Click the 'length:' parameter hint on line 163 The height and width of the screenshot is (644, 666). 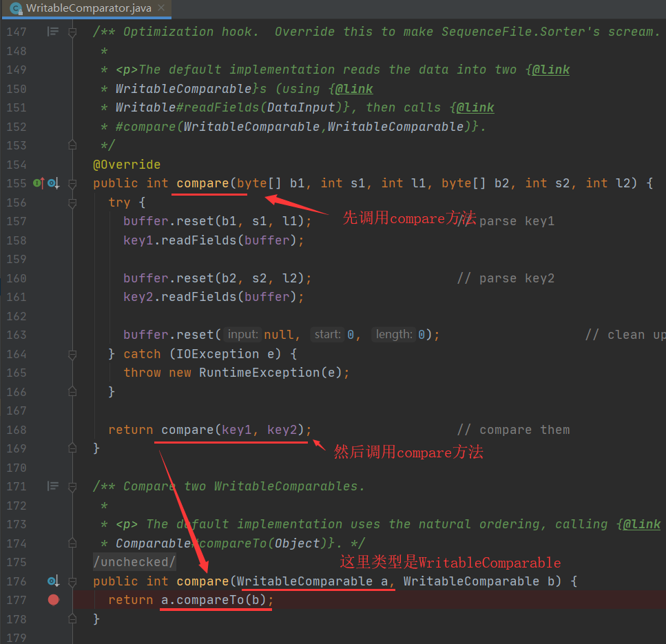click(x=394, y=335)
